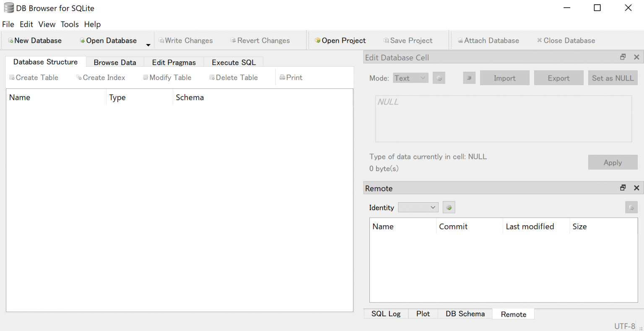Click the gear icon beside the Mode dropdown
644x331 pixels.
point(439,78)
